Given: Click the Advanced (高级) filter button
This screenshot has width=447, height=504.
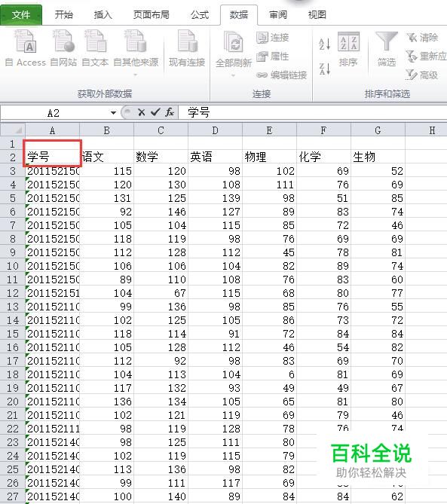Looking at the screenshot, I should [x=422, y=75].
